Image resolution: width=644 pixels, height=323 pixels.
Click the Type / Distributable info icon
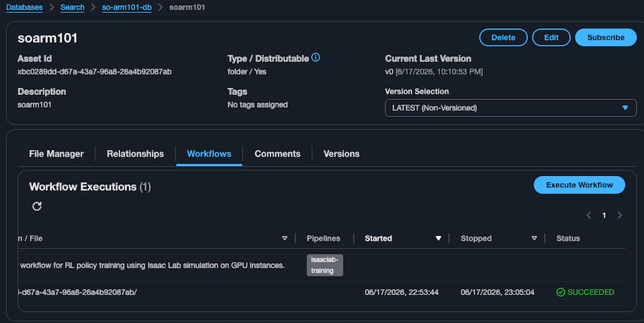pos(316,57)
